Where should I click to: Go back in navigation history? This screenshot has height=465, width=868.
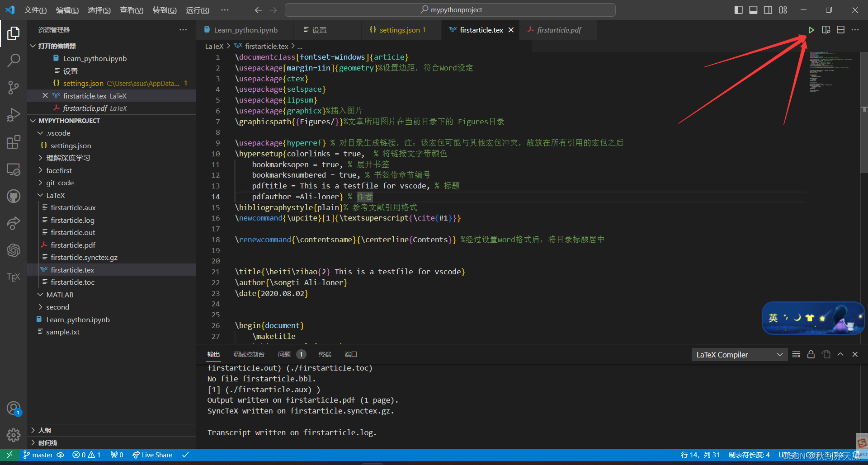click(x=258, y=10)
